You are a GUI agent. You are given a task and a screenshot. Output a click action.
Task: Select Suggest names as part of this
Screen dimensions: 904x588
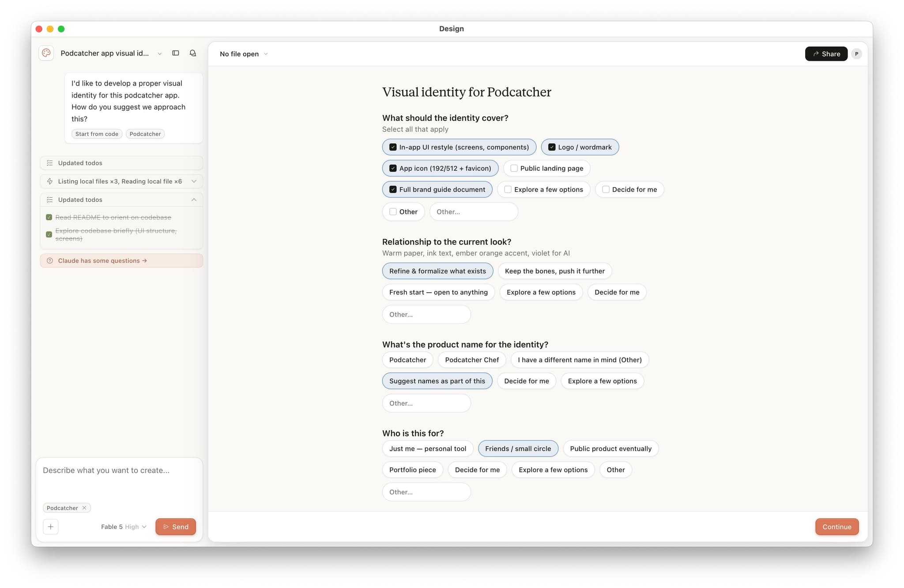pos(437,381)
